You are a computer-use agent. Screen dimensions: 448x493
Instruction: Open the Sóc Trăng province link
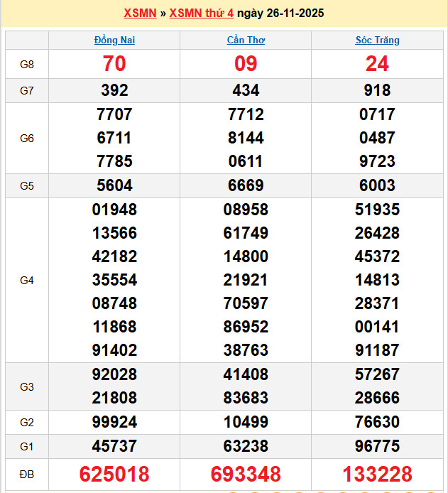point(377,40)
